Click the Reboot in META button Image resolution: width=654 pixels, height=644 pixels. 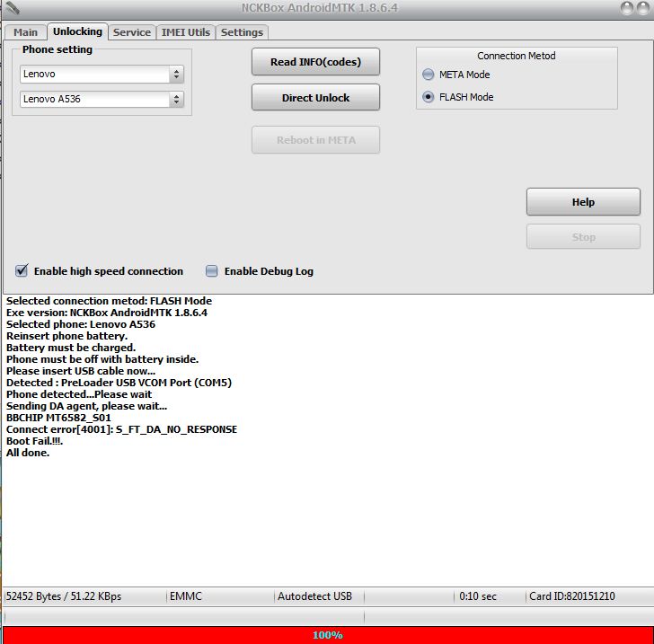coord(315,140)
